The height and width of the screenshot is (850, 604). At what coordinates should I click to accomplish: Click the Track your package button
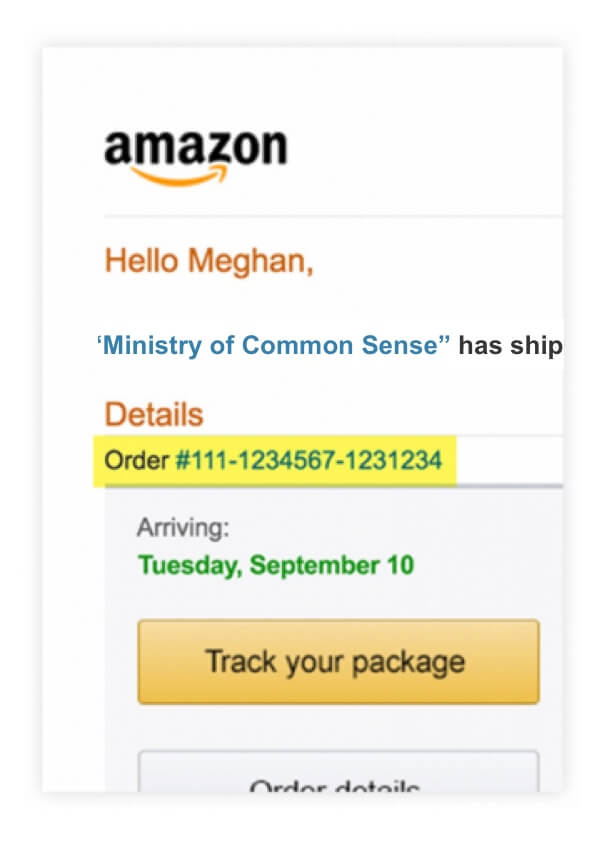pyautogui.click(x=338, y=662)
